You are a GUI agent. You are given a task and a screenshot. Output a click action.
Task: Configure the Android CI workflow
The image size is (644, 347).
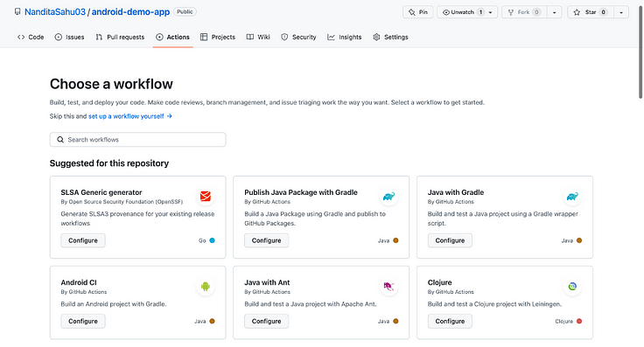[83, 321]
